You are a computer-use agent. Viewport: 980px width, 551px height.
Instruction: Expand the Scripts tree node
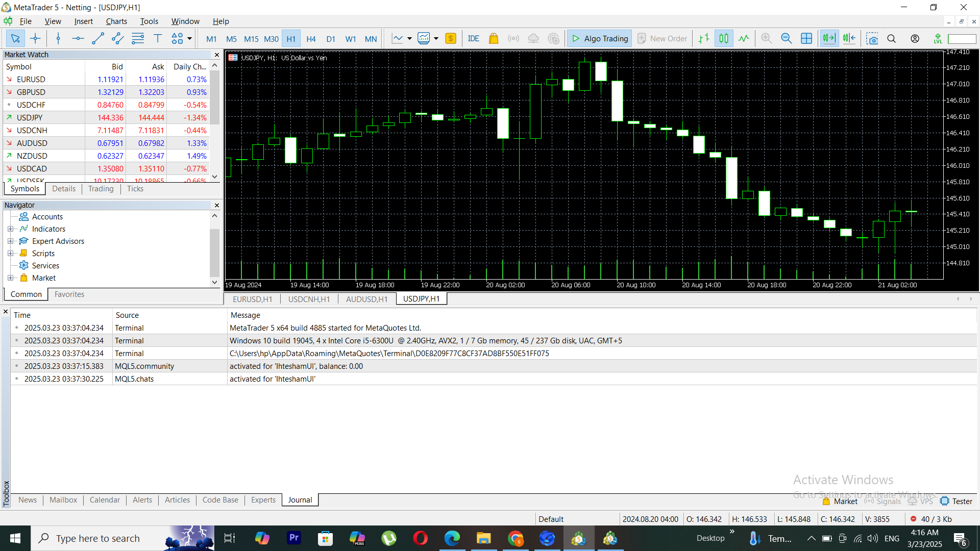pyautogui.click(x=10, y=254)
